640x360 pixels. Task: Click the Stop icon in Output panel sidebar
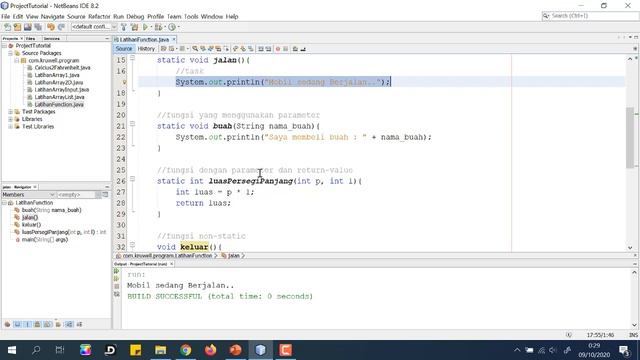click(x=117, y=287)
